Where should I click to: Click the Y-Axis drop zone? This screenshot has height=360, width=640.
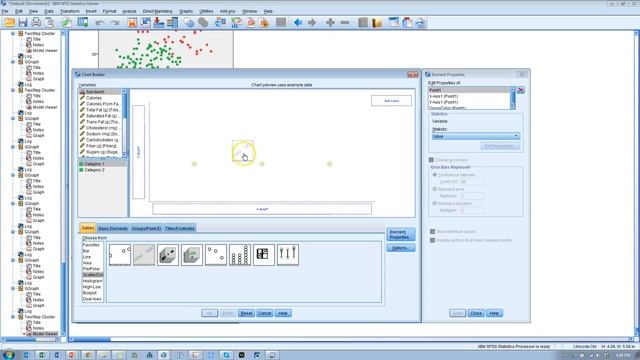click(138, 152)
